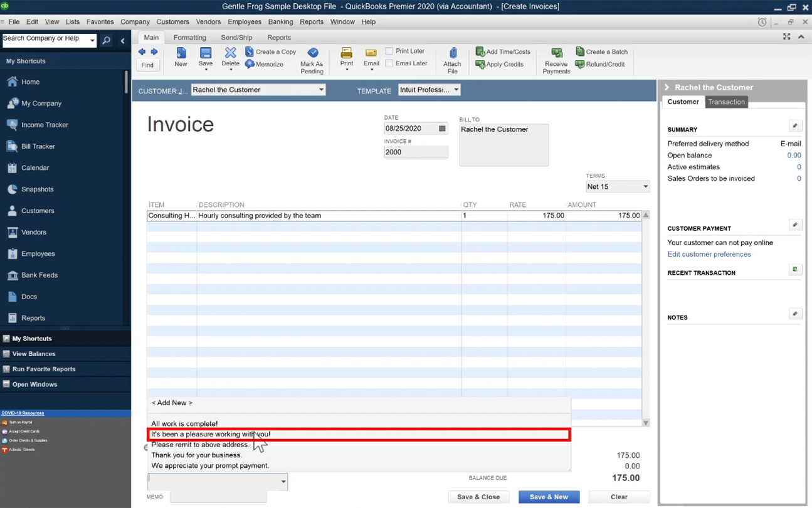Create a Copy of invoice

(x=270, y=52)
